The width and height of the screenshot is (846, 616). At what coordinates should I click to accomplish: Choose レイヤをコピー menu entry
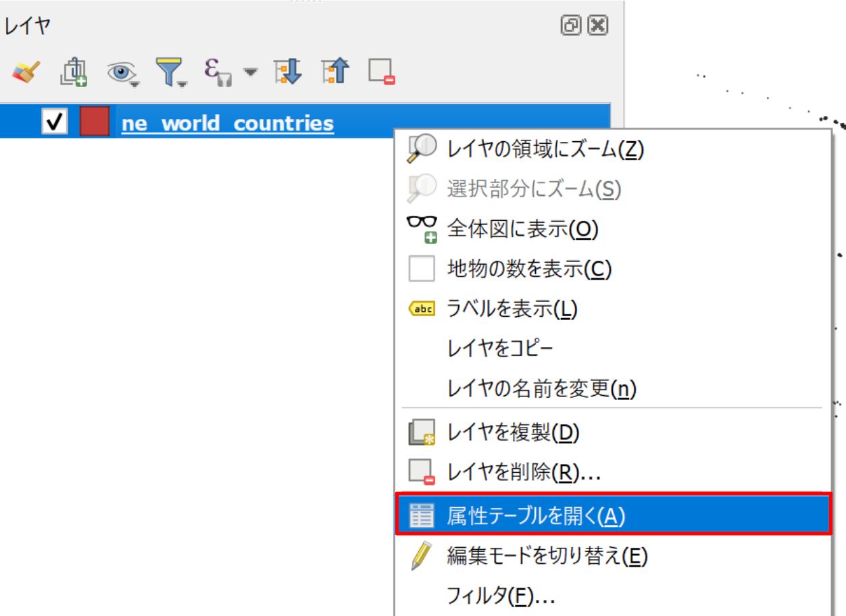(612, 349)
